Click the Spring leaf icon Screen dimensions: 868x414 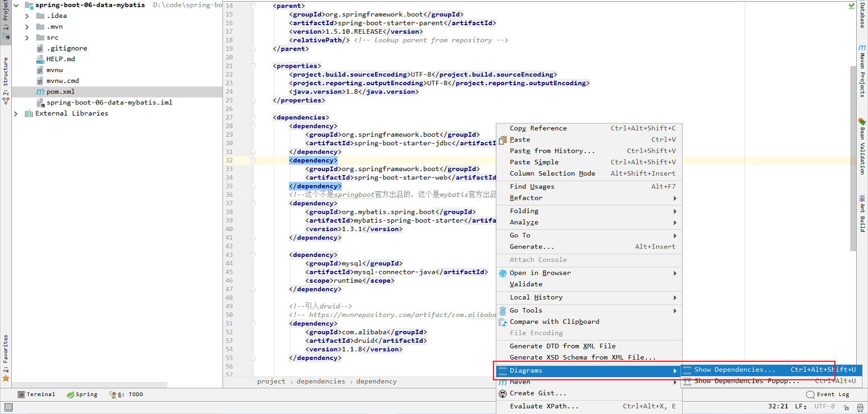pos(70,394)
